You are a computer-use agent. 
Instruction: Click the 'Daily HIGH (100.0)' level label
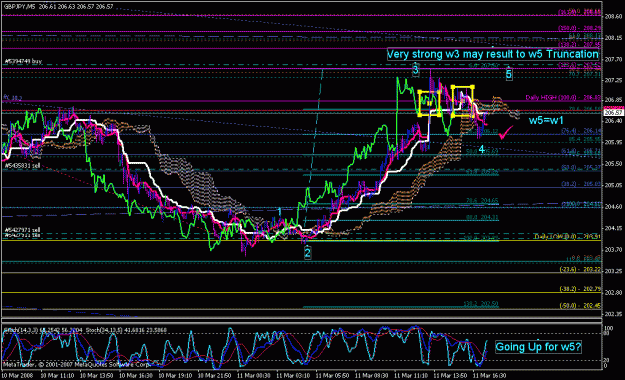[x=563, y=97]
